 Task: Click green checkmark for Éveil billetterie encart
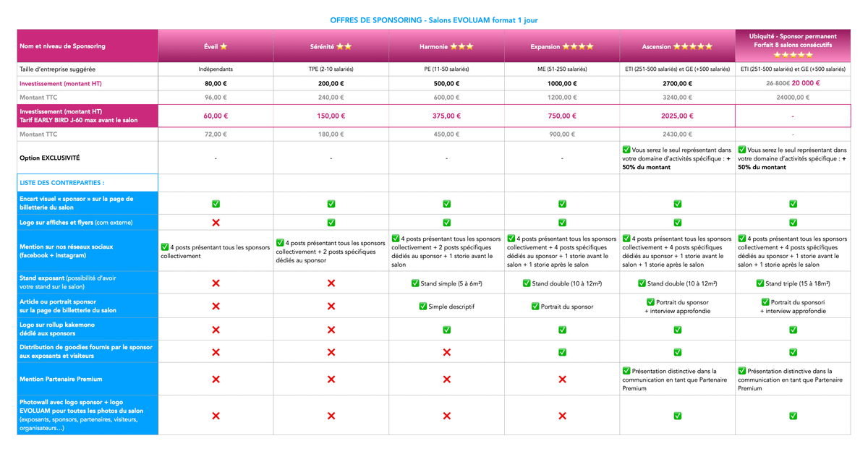216,203
